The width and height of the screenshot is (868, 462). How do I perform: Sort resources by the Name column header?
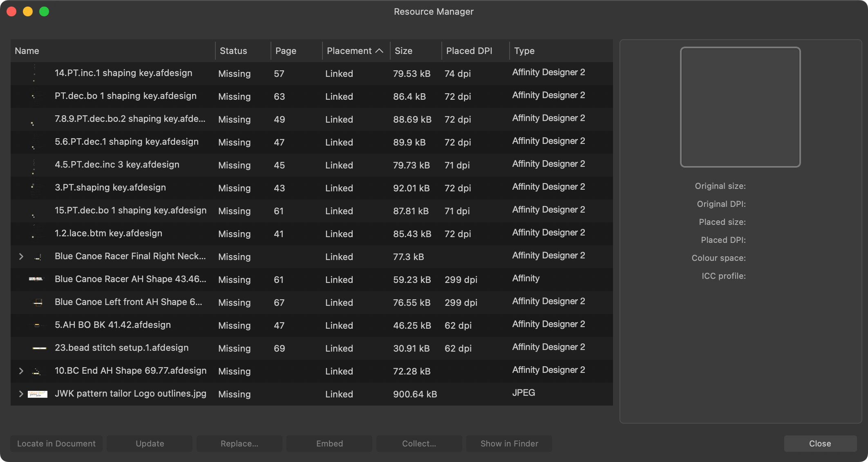pos(27,51)
